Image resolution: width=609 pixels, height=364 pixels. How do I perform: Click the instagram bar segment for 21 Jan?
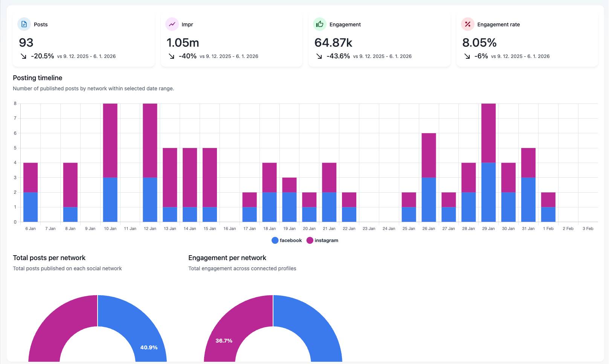[329, 178]
